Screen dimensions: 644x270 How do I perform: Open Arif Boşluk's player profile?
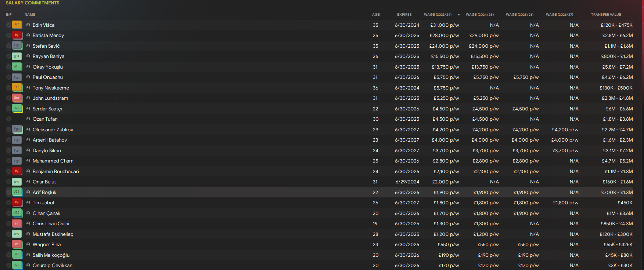pos(44,192)
